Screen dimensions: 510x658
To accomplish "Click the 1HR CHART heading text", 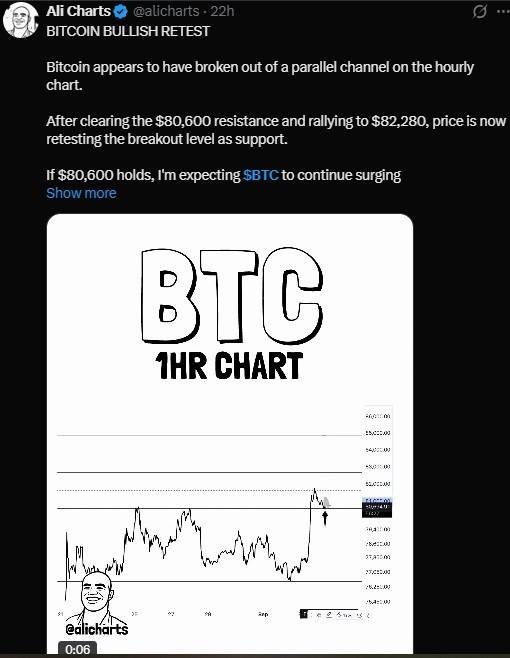I will (x=229, y=366).
